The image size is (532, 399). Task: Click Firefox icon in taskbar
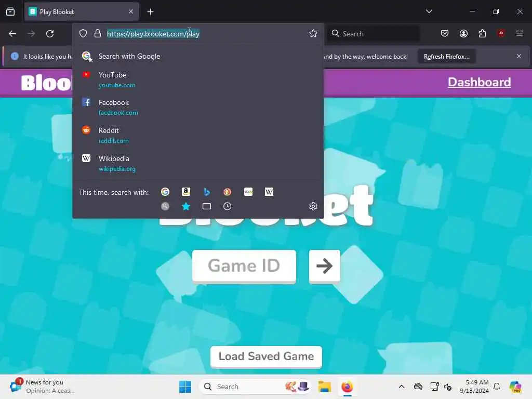coord(347,387)
